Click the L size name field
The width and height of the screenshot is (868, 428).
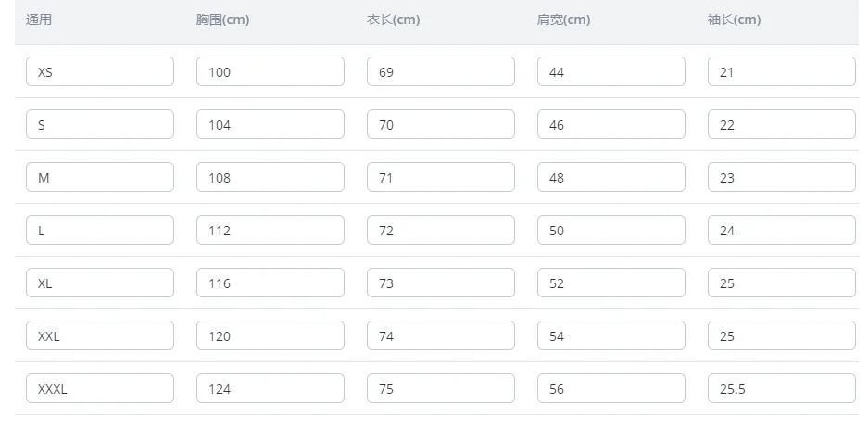[x=99, y=231]
